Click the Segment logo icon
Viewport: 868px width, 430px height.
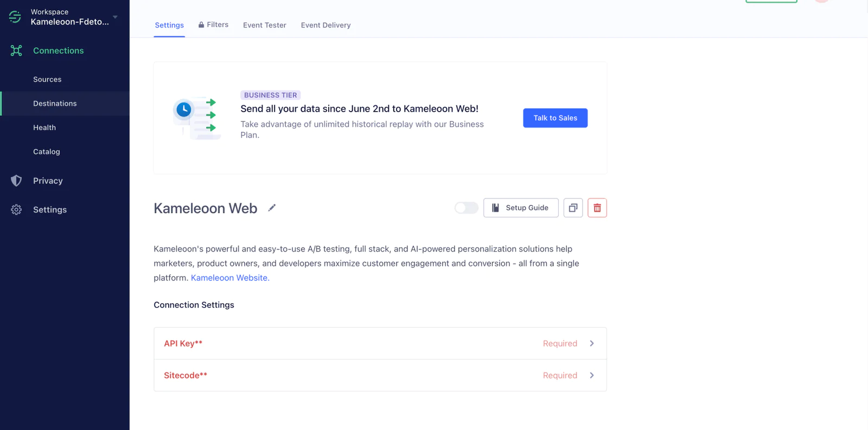point(15,17)
